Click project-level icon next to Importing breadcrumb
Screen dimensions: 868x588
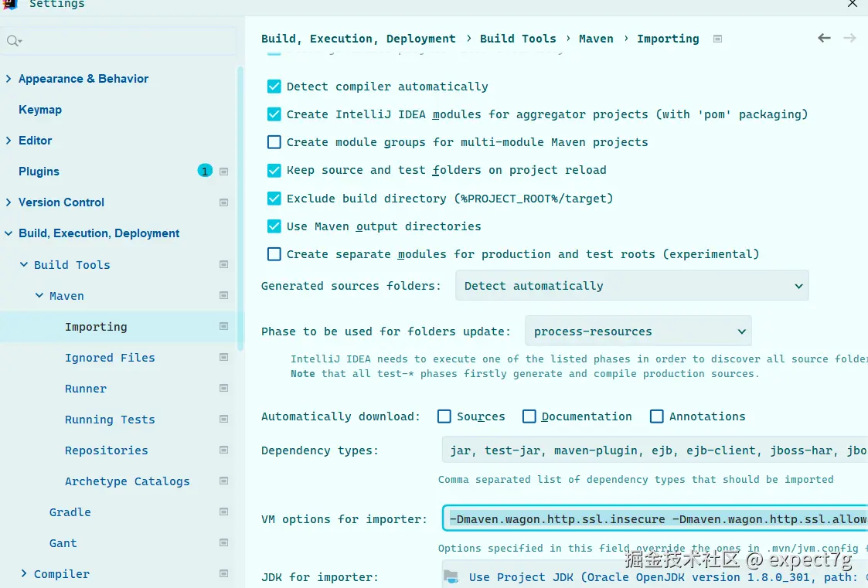[x=717, y=39]
